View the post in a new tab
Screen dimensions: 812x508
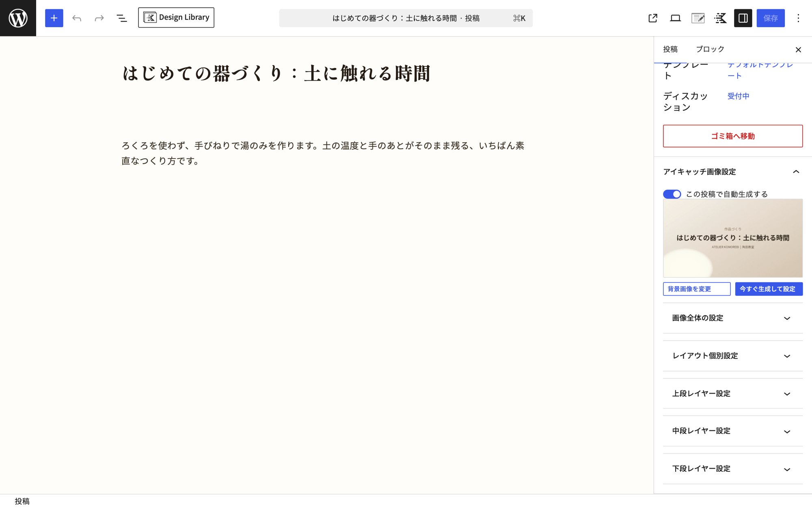[x=653, y=18]
